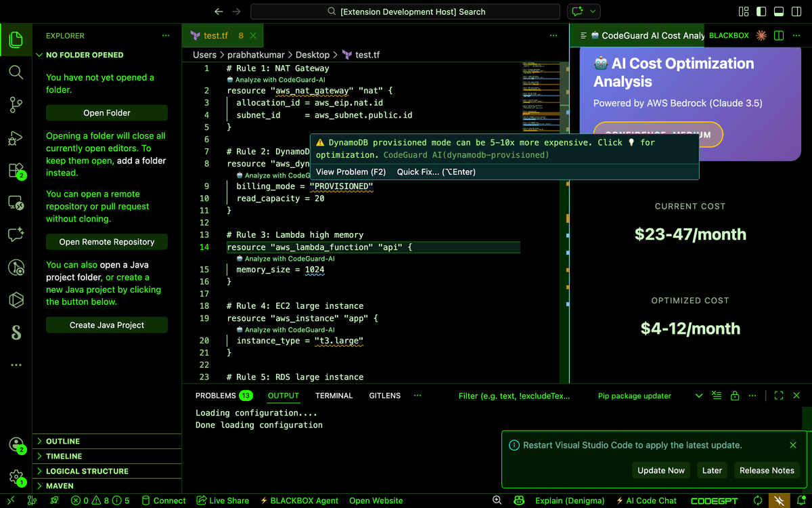Open the Run and Debug view

[x=16, y=138]
